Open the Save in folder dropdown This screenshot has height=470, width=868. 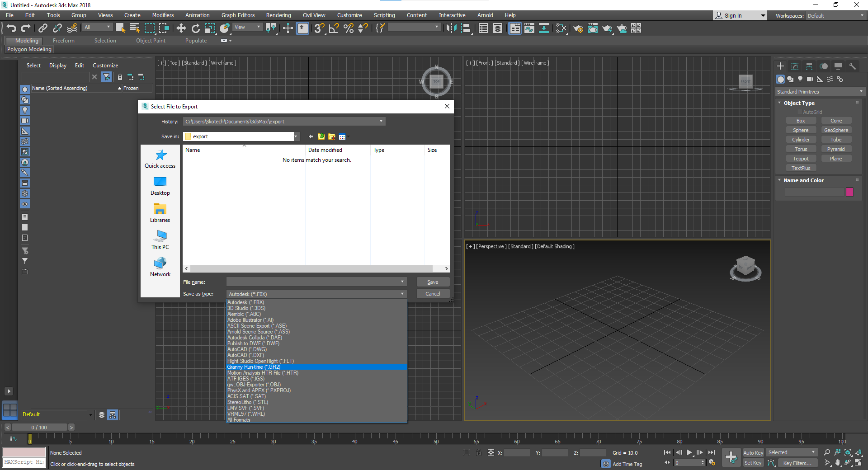pyautogui.click(x=296, y=136)
